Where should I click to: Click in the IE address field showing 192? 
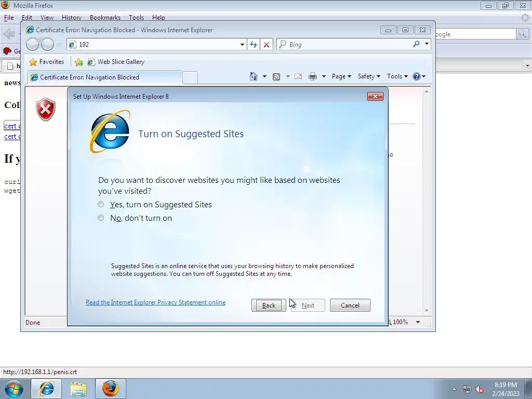[153, 45]
